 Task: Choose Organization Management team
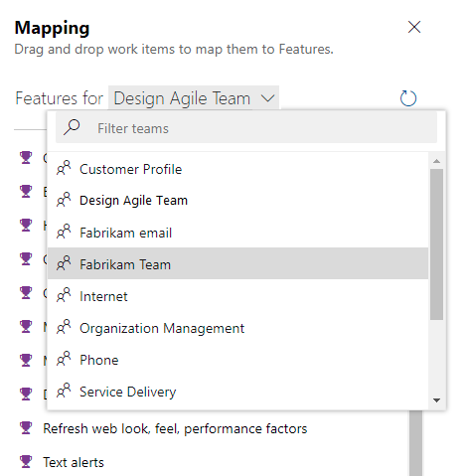click(237, 328)
